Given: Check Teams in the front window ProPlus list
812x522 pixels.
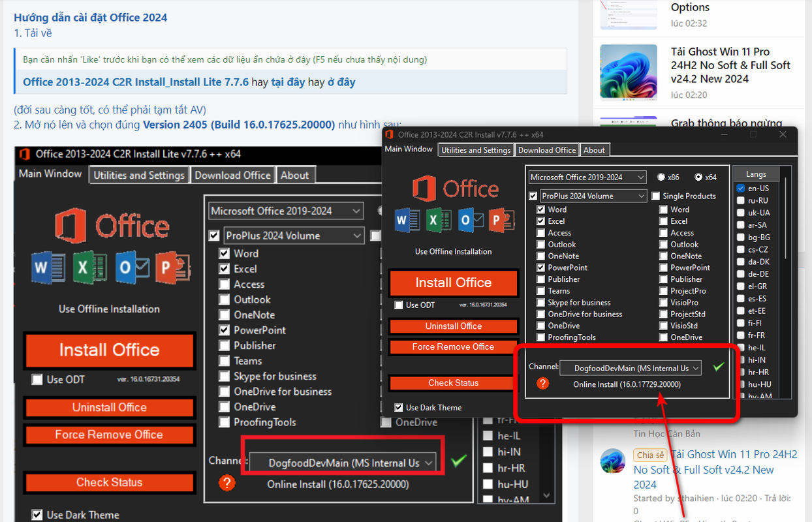Looking at the screenshot, I should tap(540, 291).
